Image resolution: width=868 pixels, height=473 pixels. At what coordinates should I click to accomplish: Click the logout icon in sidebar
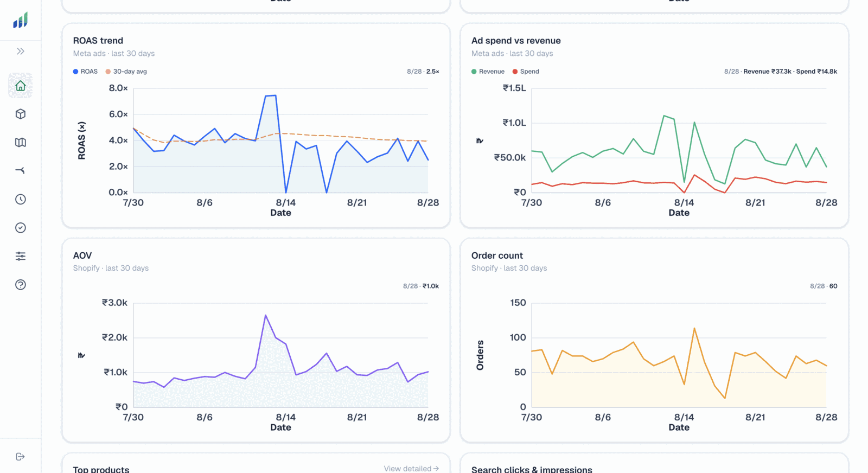click(x=21, y=457)
